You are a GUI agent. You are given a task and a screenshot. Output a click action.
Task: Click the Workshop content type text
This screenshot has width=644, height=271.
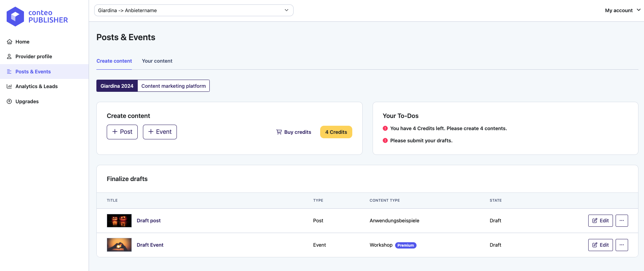pyautogui.click(x=381, y=245)
